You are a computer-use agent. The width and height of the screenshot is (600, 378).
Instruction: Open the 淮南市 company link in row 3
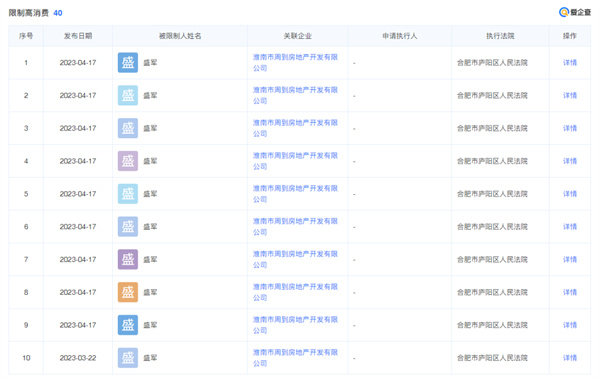tap(295, 128)
